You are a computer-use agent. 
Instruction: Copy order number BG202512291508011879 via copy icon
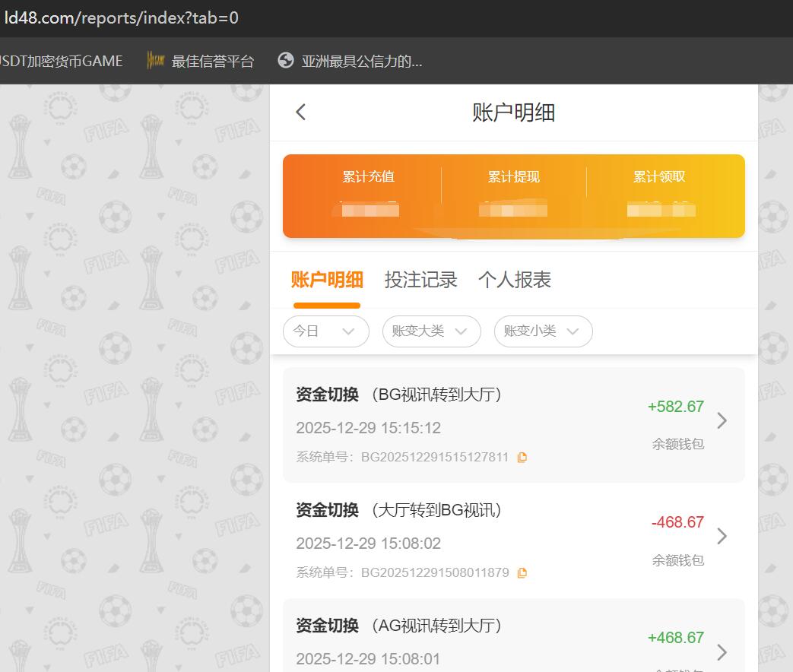click(x=522, y=572)
